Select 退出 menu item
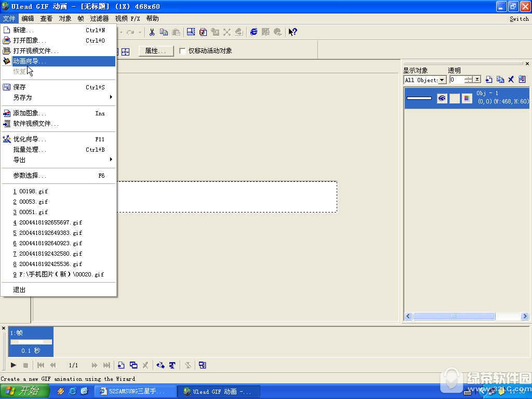532x399 pixels. click(58, 290)
